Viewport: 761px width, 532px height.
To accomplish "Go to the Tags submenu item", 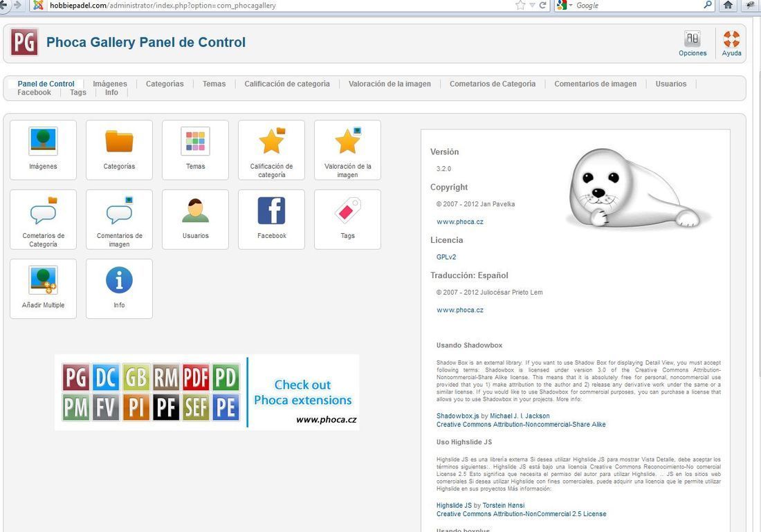I will click(x=78, y=92).
